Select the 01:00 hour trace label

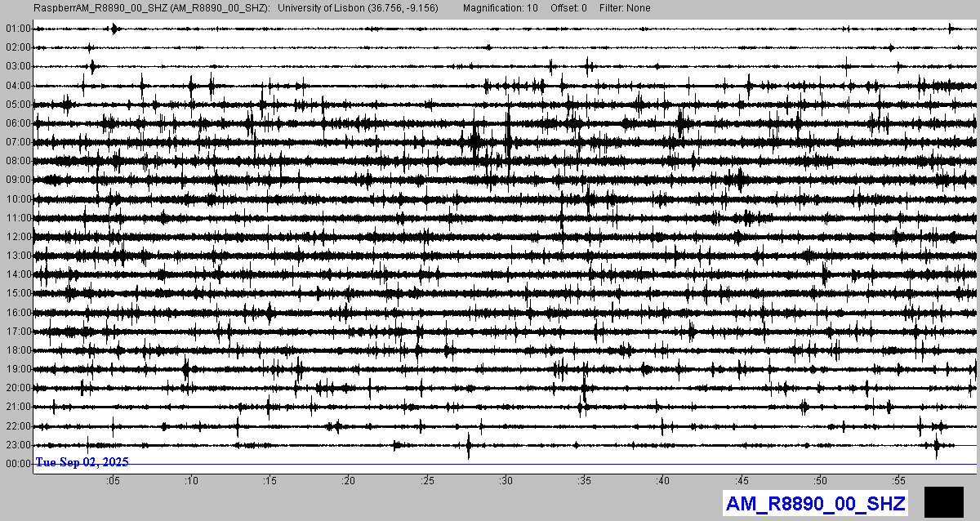point(17,29)
